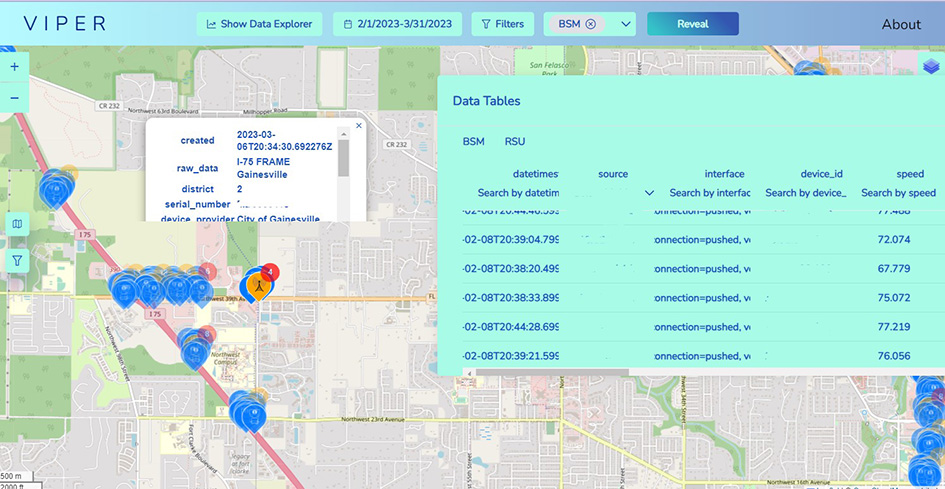Image resolution: width=945 pixels, height=489 pixels.
Task: Open the date range picker 2/1/2023-3/31/2023
Action: (397, 24)
